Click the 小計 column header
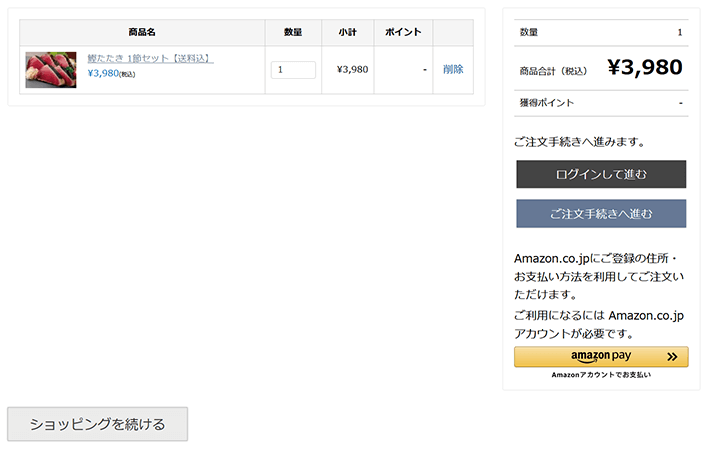706x454 pixels. [348, 32]
